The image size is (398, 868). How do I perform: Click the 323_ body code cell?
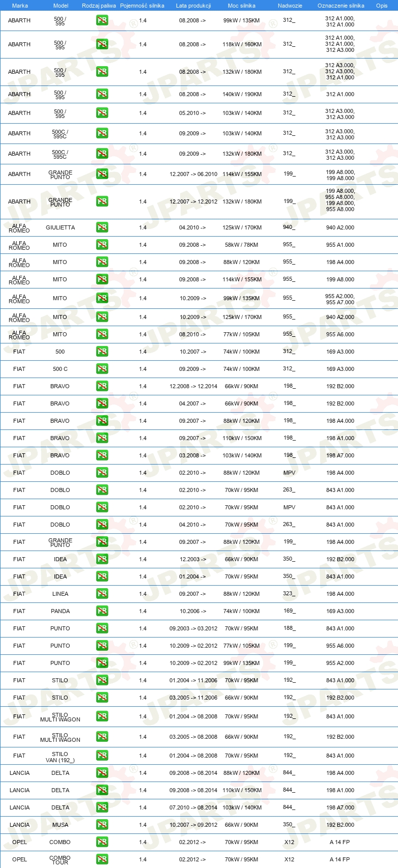[x=289, y=593]
